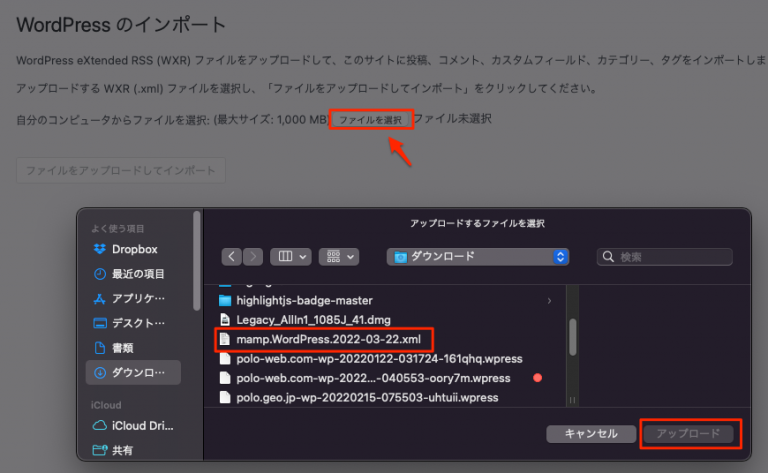Click the column resize handle in file list

pos(572,400)
